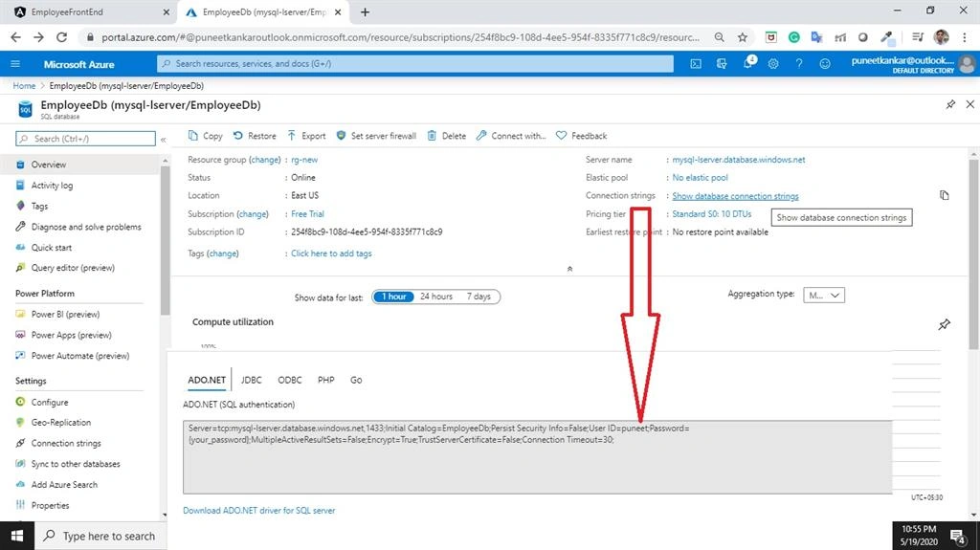Click the Restore toolbar button
The width and height of the screenshot is (980, 550).
(x=255, y=136)
